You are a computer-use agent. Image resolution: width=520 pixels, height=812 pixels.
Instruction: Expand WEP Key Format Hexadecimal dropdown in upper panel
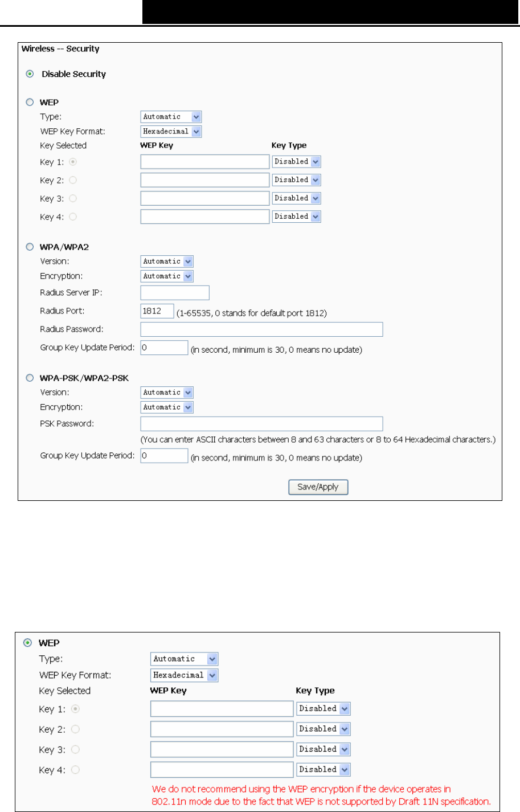tap(171, 132)
